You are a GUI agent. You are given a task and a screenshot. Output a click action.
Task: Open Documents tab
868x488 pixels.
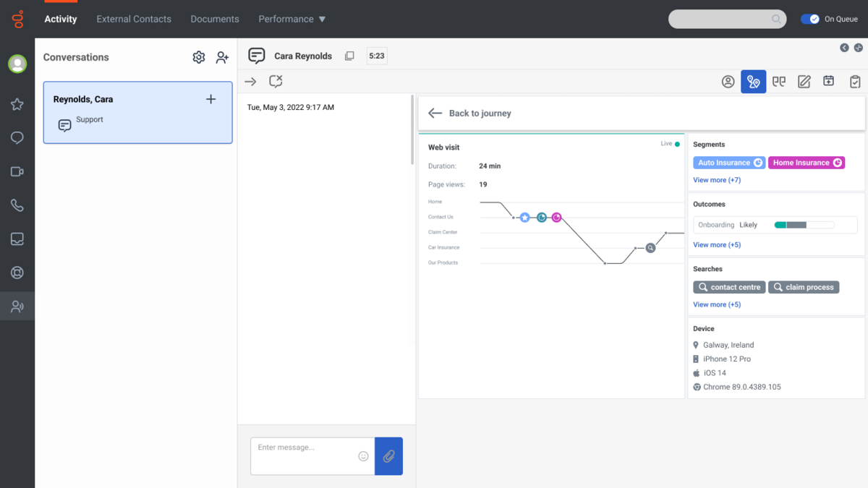pos(215,19)
